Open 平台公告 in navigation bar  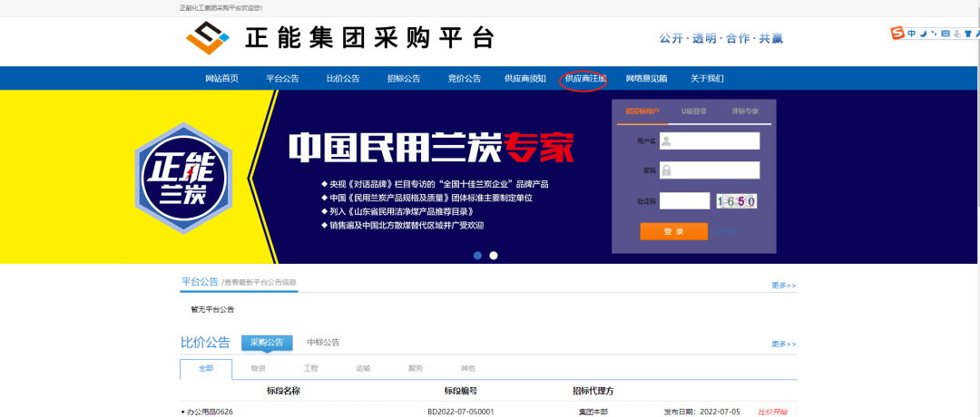click(x=282, y=79)
